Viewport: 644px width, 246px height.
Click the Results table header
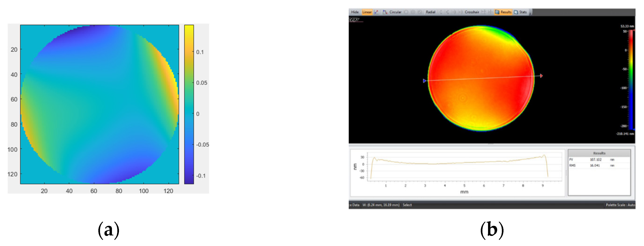pyautogui.click(x=599, y=153)
